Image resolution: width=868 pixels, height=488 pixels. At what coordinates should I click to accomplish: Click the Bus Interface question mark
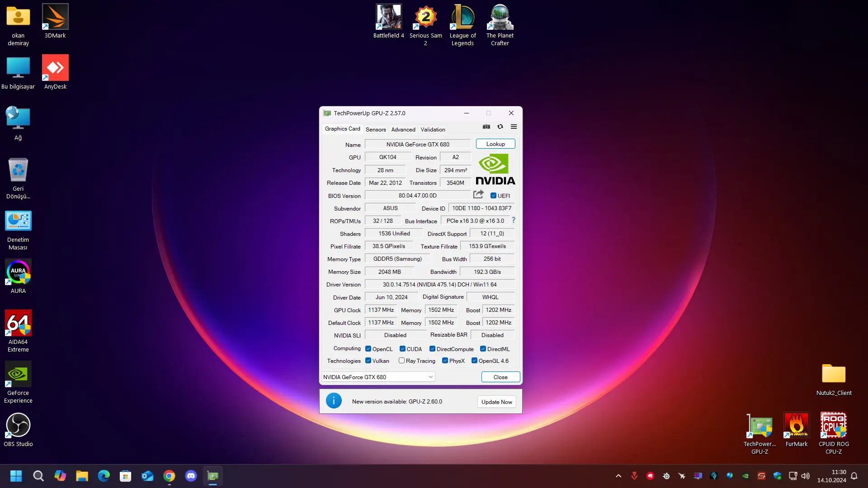tap(514, 221)
